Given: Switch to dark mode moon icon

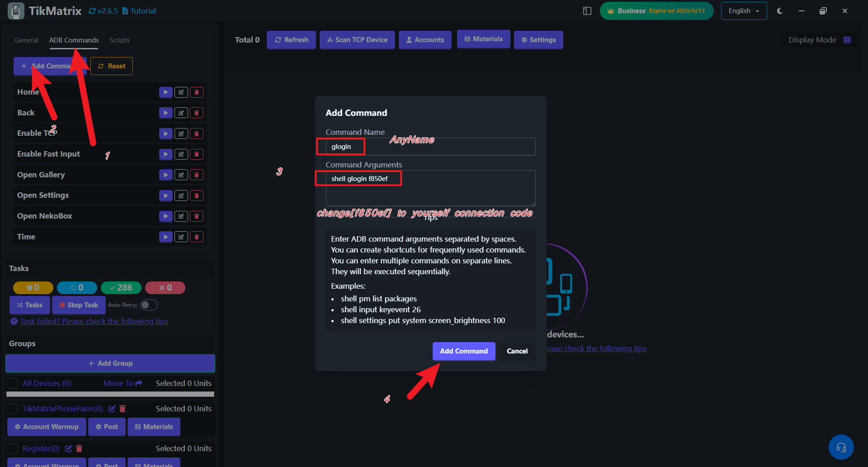Looking at the screenshot, I should [x=780, y=11].
